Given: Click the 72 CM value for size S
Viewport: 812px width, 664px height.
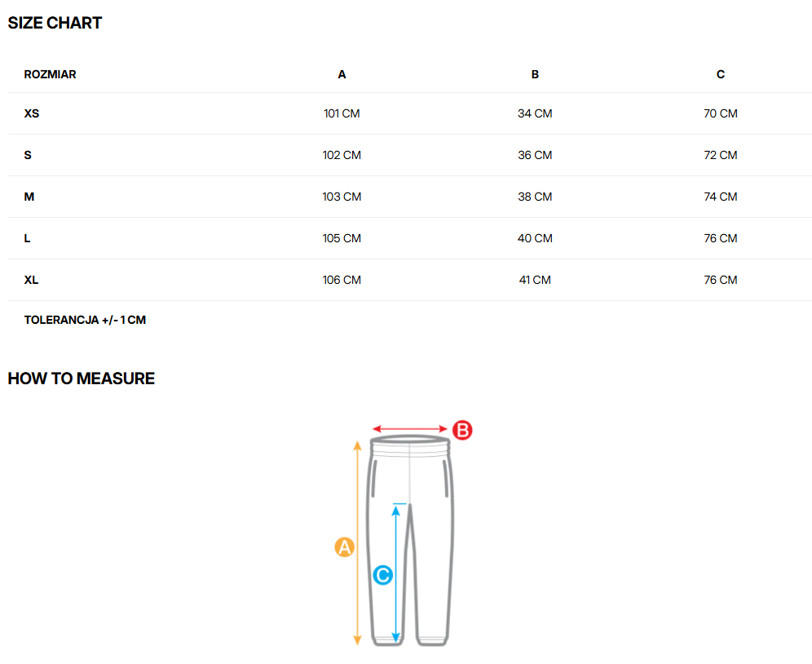Looking at the screenshot, I should (721, 155).
